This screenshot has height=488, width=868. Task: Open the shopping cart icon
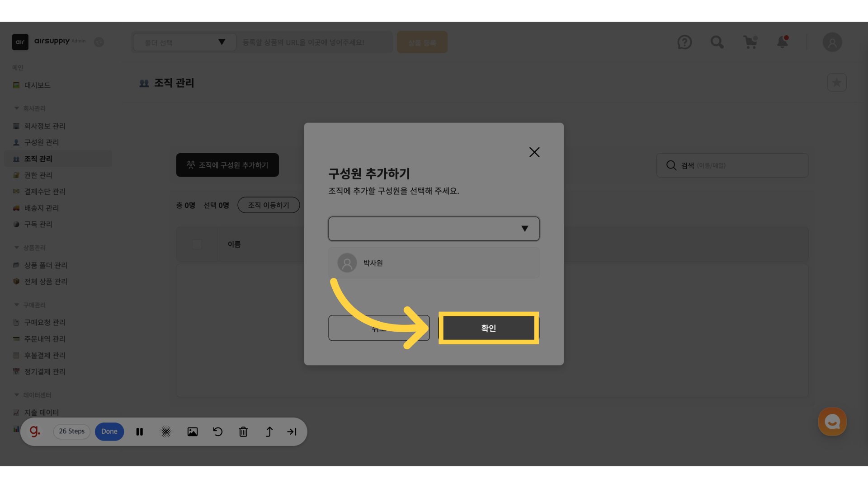click(750, 42)
